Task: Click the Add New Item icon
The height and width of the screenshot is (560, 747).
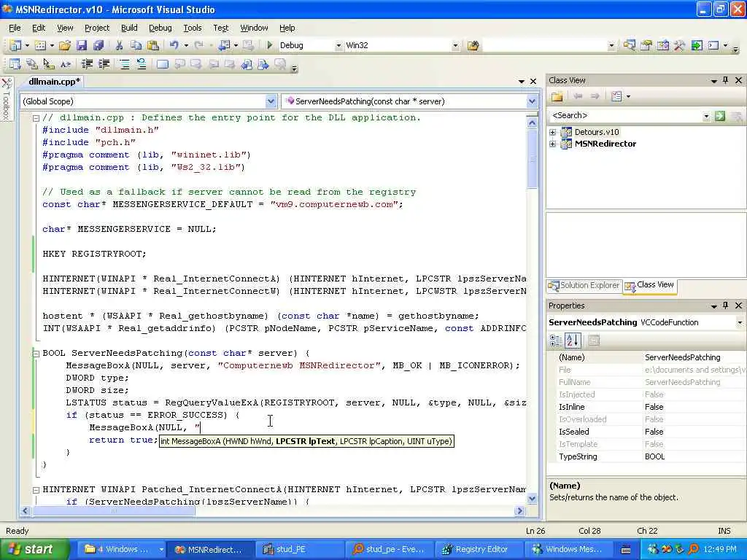Action: (41, 45)
